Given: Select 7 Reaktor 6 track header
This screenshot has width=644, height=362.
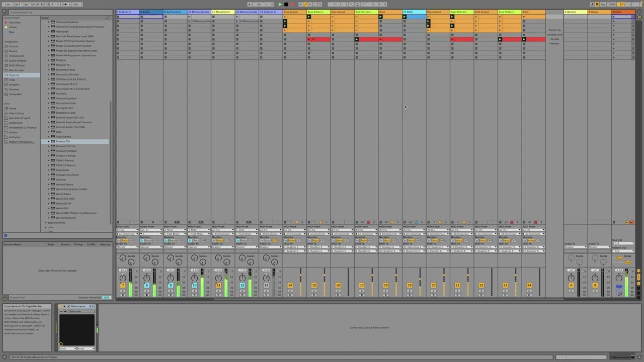Looking at the screenshot, I should (127, 12).
